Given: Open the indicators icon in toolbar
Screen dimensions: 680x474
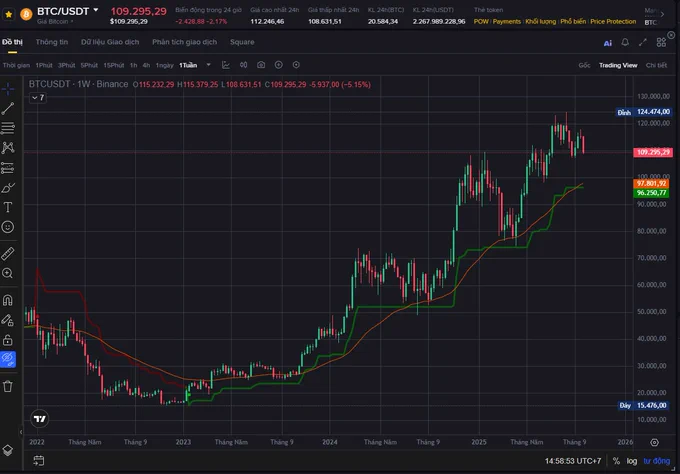Looking at the screenshot, I should point(244,65).
